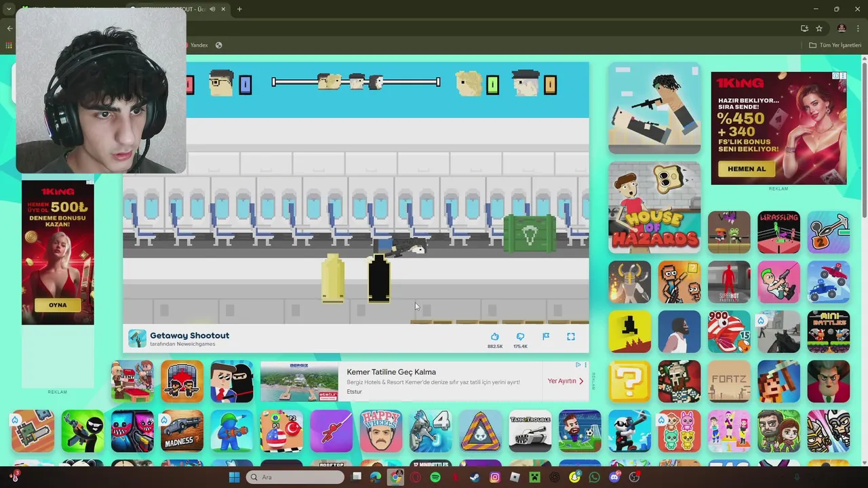Open the Madness car game thumbnail
This screenshot has height=488, width=868.
coord(182,431)
